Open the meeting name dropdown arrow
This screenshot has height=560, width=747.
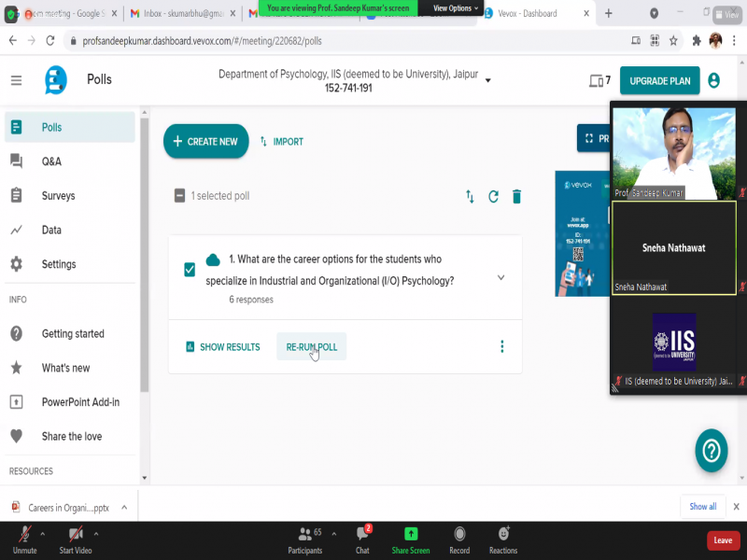point(487,80)
